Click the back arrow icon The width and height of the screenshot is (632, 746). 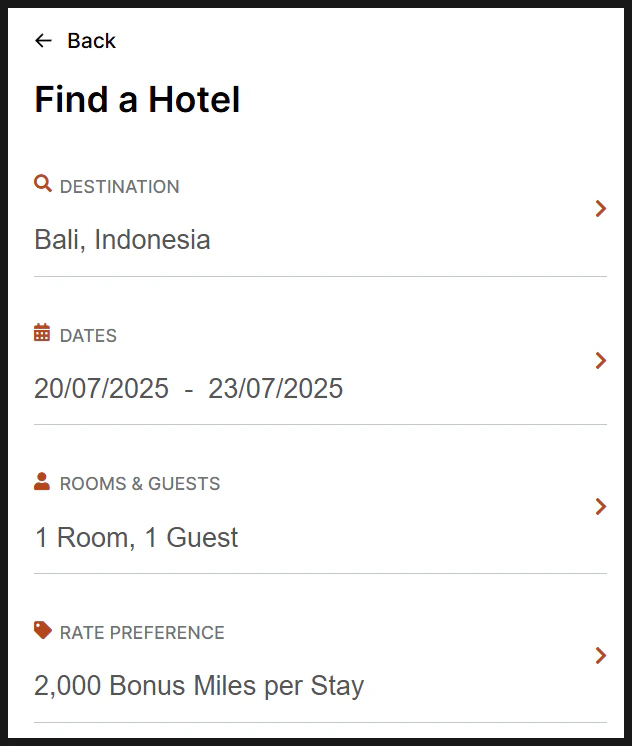pyautogui.click(x=43, y=41)
